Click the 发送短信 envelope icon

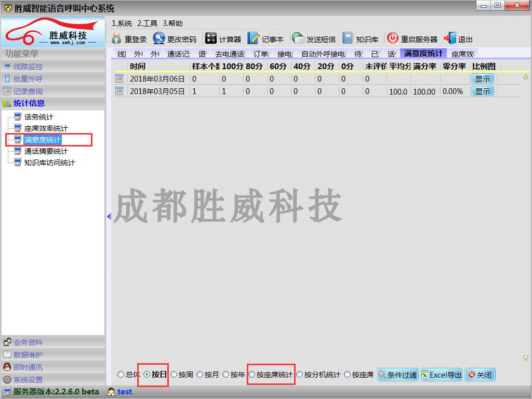click(x=298, y=38)
